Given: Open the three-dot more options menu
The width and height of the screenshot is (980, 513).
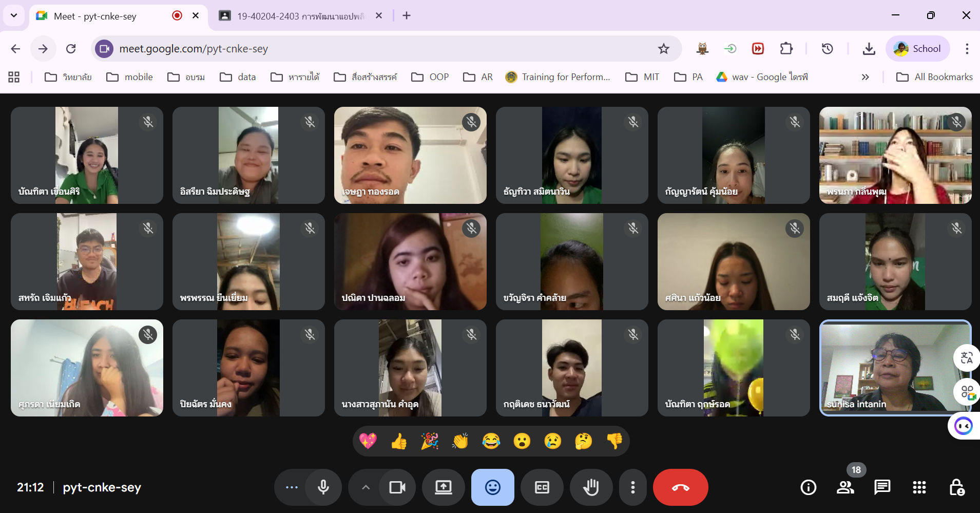Looking at the screenshot, I should (x=632, y=487).
